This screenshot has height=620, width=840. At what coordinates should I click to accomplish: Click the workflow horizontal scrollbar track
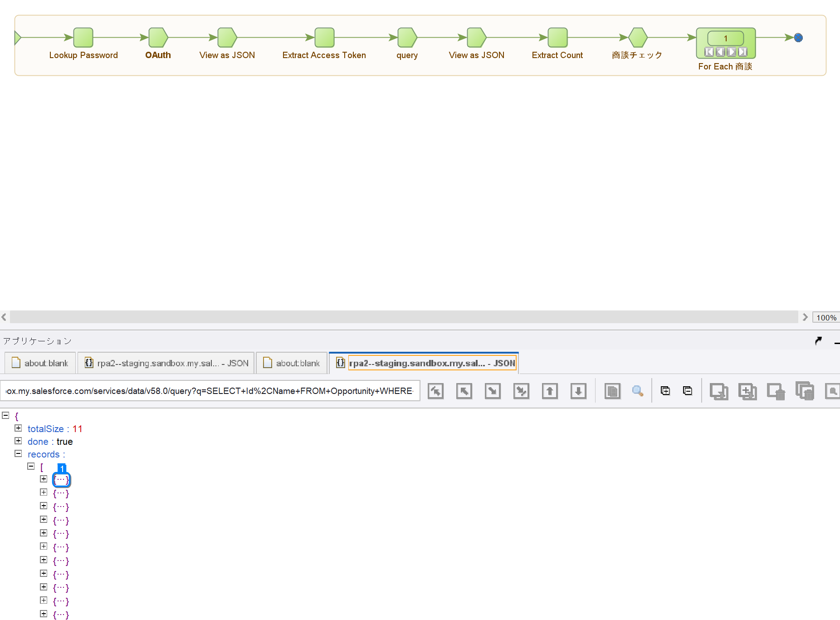pyautogui.click(x=404, y=317)
